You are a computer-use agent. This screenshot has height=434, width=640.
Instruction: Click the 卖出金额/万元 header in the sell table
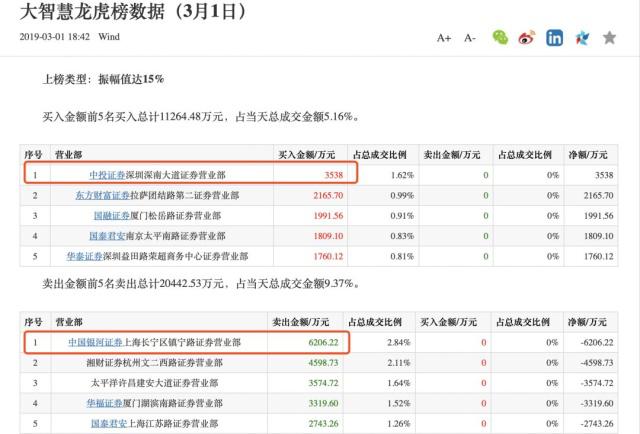[x=301, y=322]
